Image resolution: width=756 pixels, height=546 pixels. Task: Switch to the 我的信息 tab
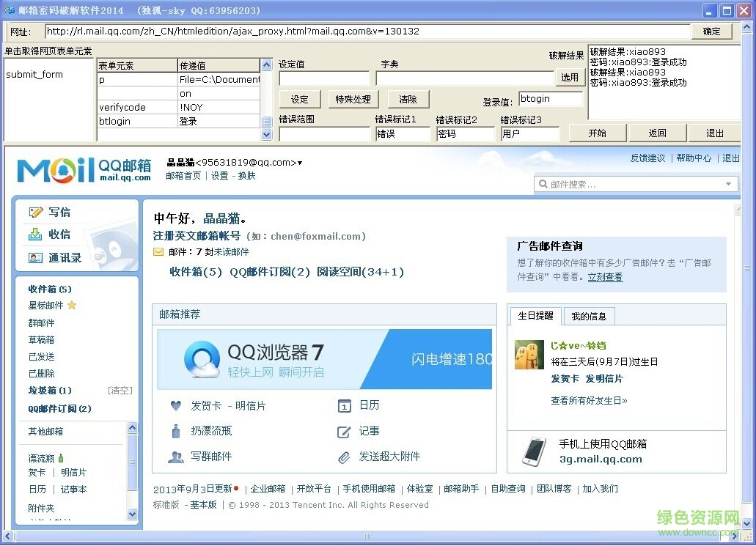pyautogui.click(x=590, y=315)
